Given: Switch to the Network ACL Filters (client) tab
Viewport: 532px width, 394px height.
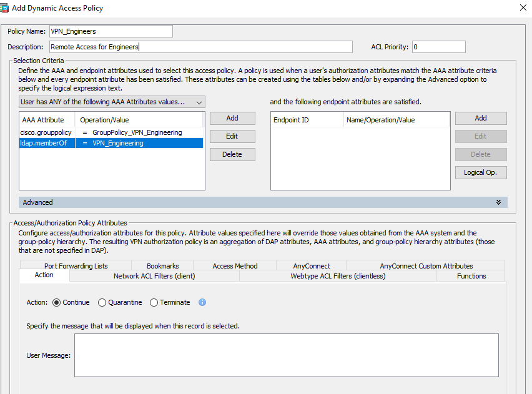Looking at the screenshot, I should click(x=154, y=275).
